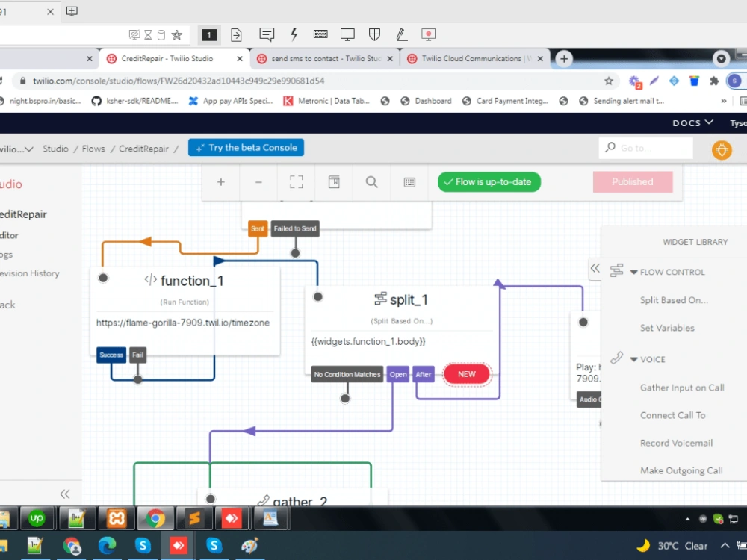
Task: Click the shield icon in remote toolbar
Action: pyautogui.click(x=374, y=34)
